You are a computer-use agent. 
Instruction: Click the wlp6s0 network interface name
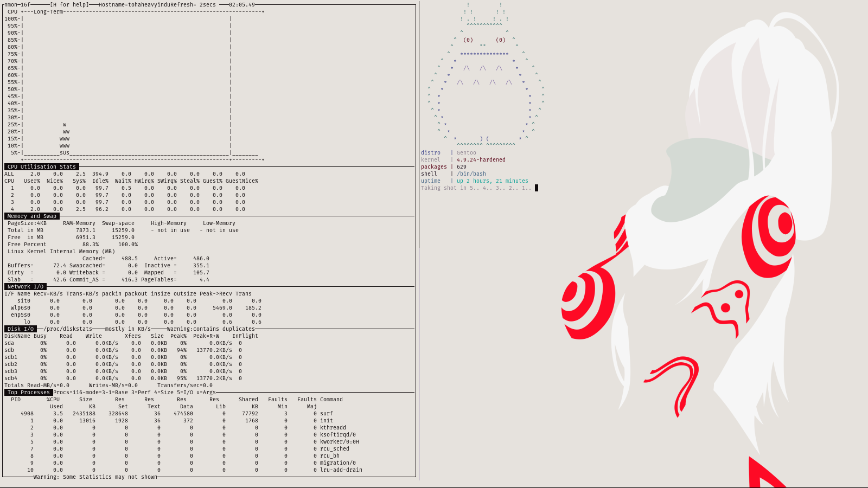click(x=21, y=307)
